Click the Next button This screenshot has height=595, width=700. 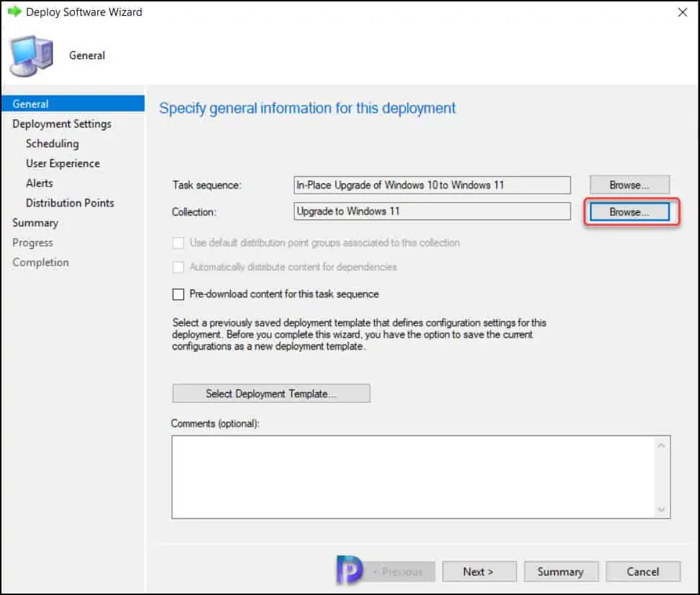(479, 571)
